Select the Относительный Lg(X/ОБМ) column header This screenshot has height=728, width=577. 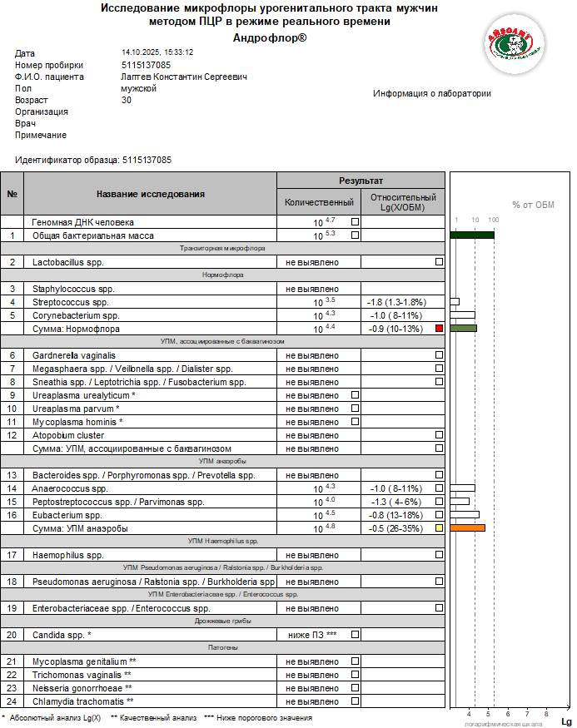pos(403,202)
